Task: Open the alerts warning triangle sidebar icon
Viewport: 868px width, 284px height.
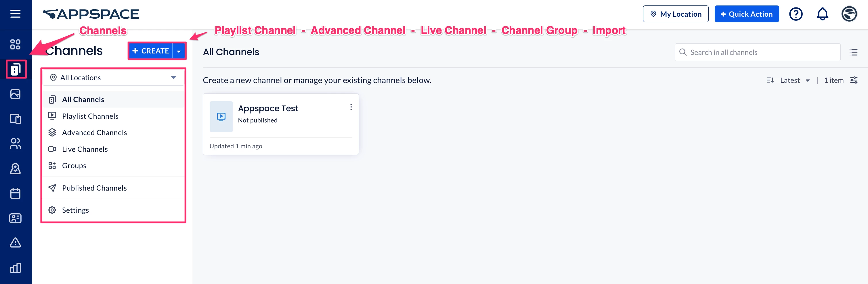Action: point(15,243)
